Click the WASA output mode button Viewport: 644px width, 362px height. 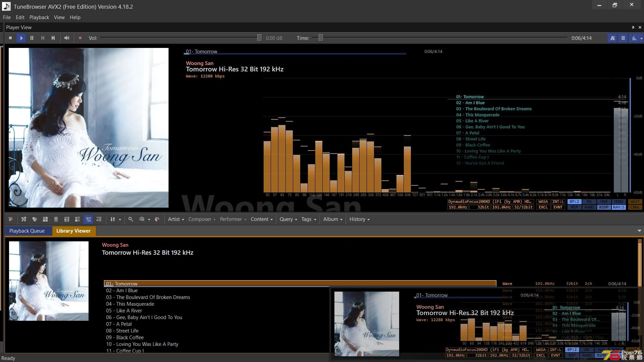pyautogui.click(x=543, y=202)
